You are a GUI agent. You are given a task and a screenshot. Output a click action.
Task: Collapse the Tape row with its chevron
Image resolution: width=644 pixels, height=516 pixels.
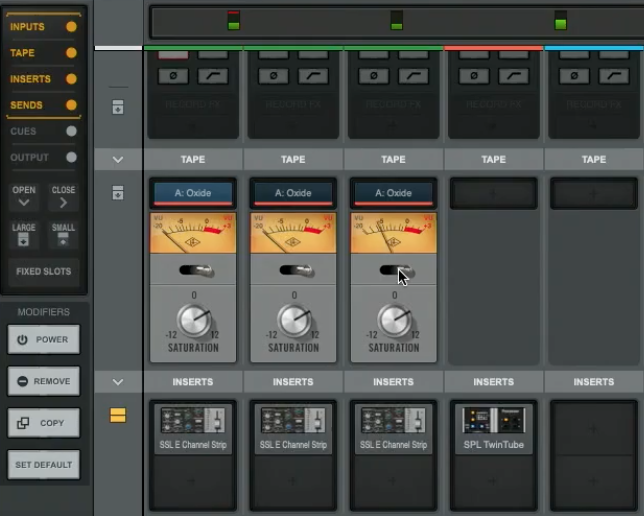(x=118, y=159)
